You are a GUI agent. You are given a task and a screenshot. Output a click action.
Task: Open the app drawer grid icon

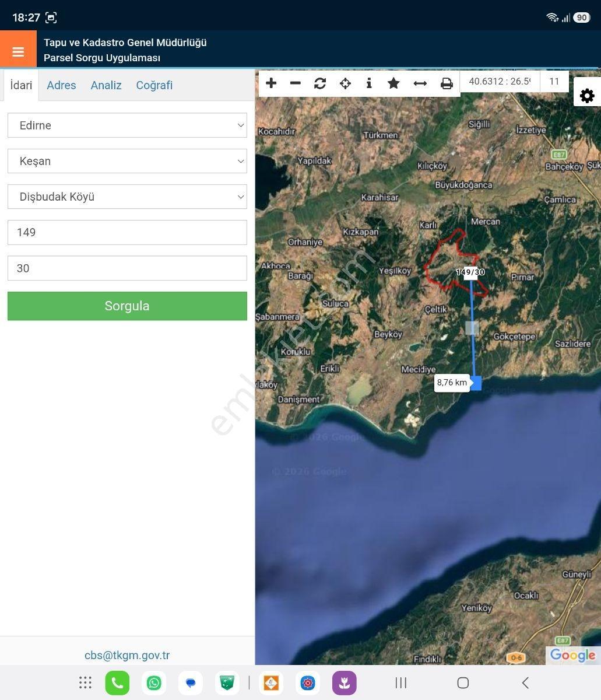85,682
